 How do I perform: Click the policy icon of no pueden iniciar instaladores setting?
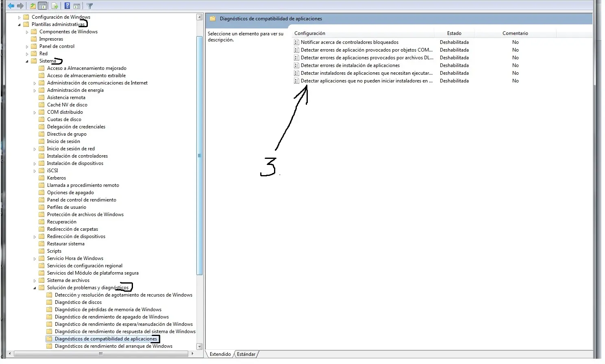[x=296, y=81]
